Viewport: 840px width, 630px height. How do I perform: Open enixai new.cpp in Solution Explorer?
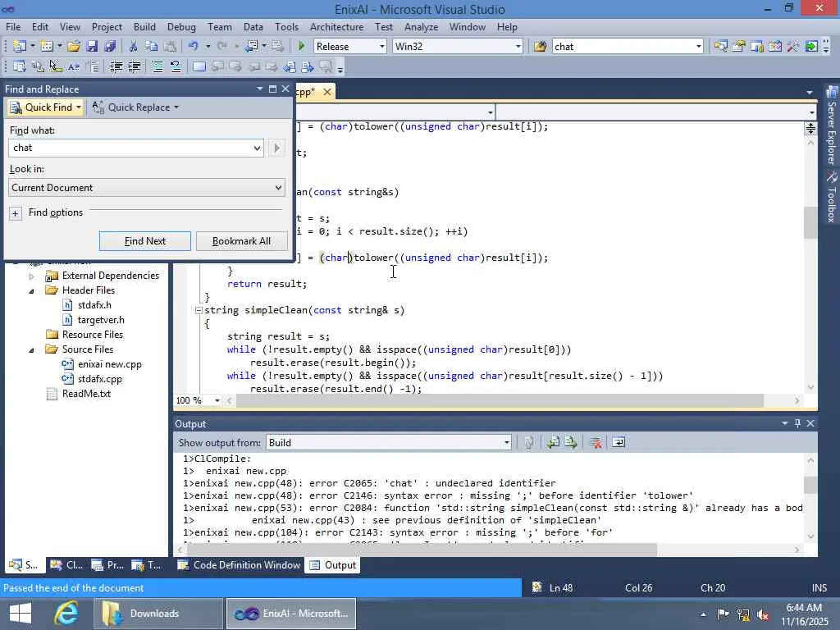tap(109, 364)
